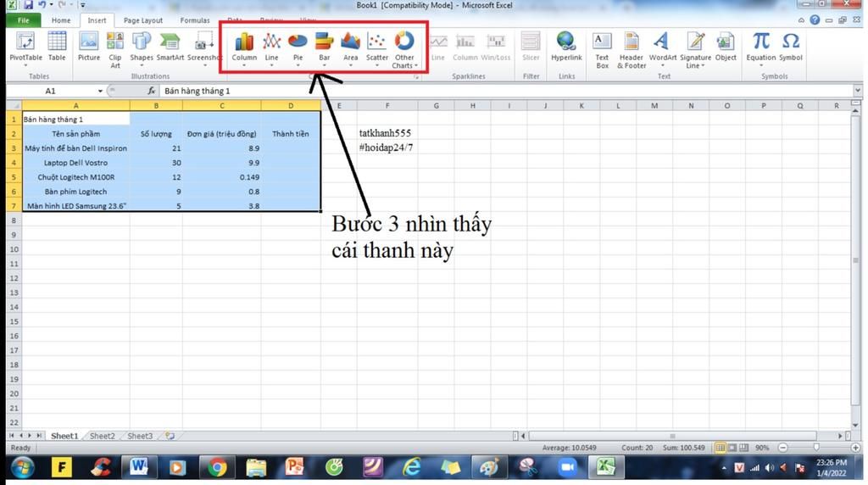Insert a Bar chart
868x485 pixels.
(325, 48)
